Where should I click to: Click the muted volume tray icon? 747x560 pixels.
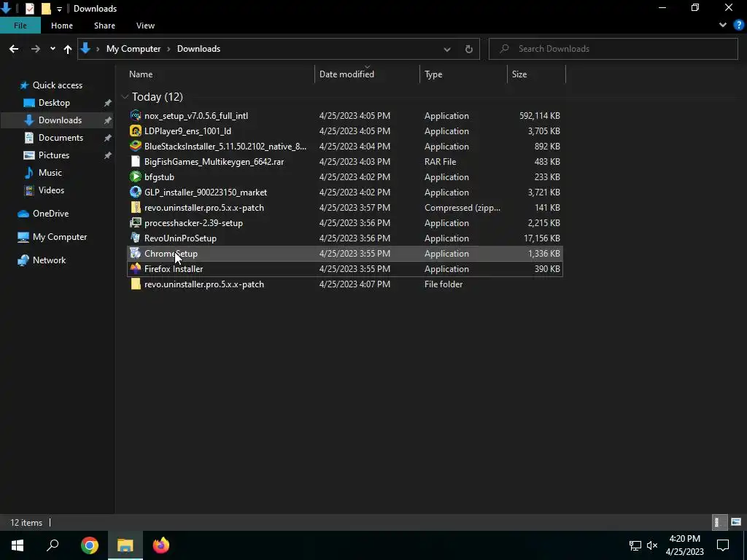click(652, 545)
